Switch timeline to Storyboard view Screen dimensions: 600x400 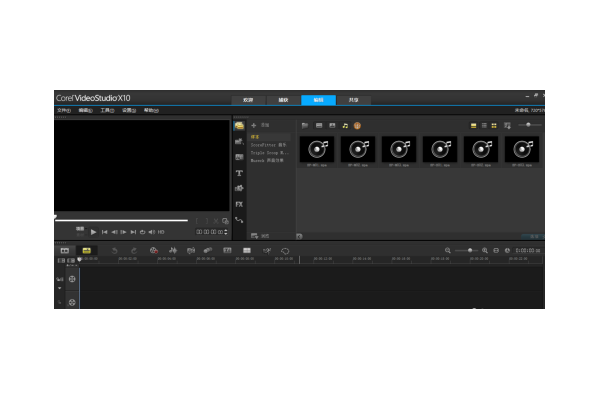(65, 251)
